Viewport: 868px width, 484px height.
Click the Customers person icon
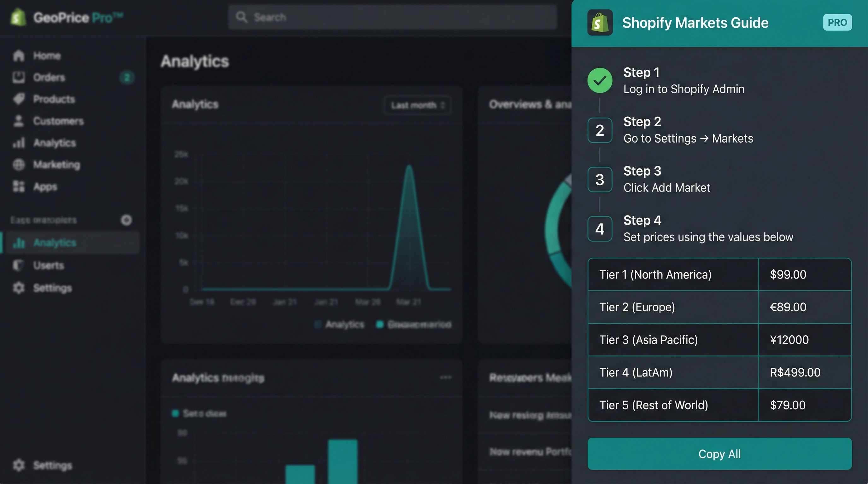pyautogui.click(x=19, y=121)
